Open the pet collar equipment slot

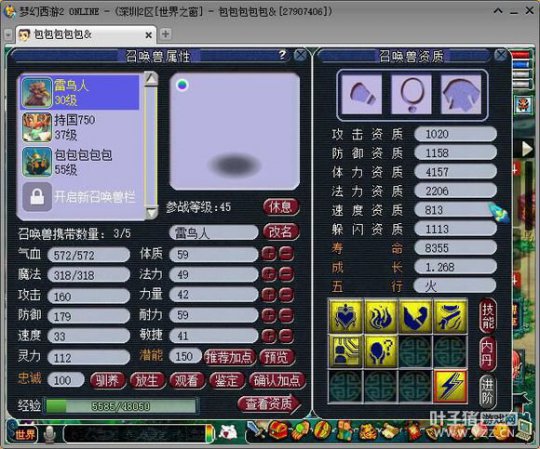tap(411, 94)
